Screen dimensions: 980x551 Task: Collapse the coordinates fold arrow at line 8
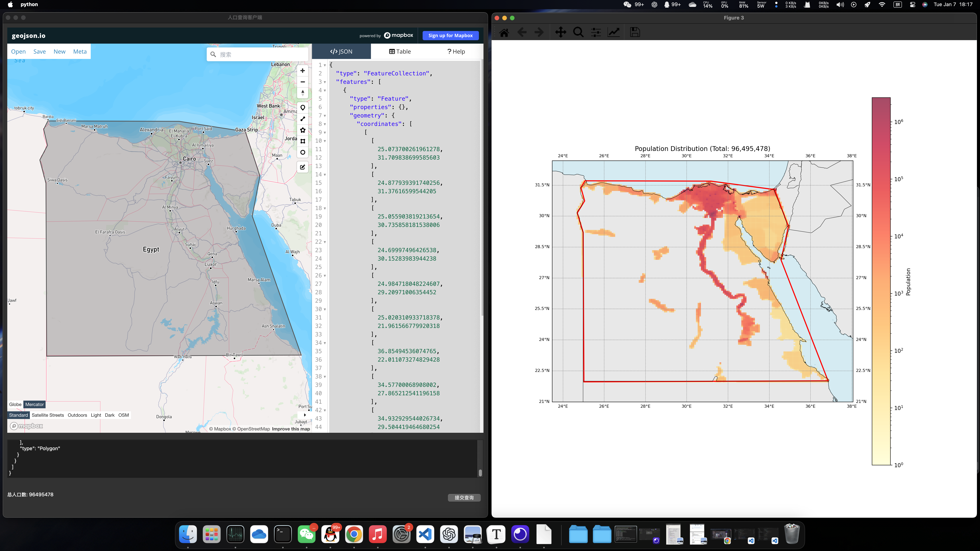pyautogui.click(x=324, y=124)
